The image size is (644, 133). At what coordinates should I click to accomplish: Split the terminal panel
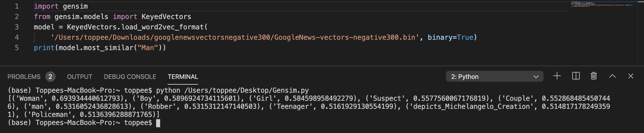(576, 76)
